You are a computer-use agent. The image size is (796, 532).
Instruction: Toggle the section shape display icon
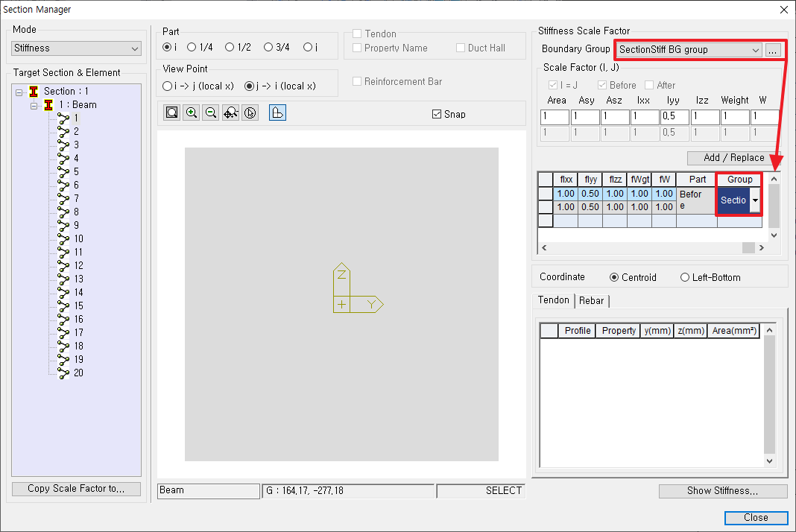(277, 112)
